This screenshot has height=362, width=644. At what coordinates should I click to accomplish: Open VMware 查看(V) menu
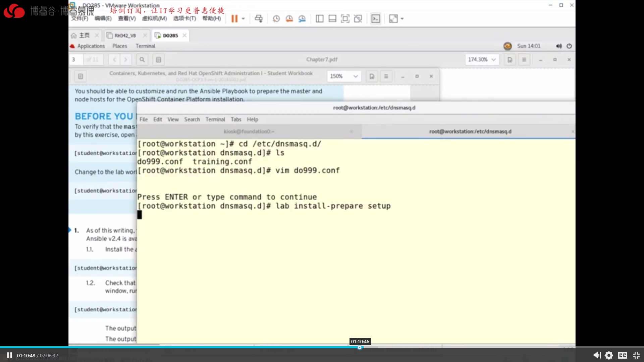click(x=127, y=18)
